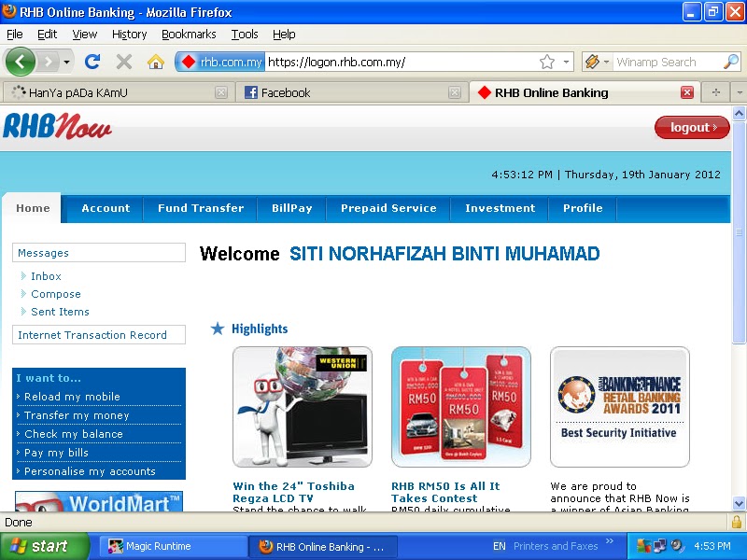
Task: Click the rhb.com.my site identity badge
Action: click(220, 62)
